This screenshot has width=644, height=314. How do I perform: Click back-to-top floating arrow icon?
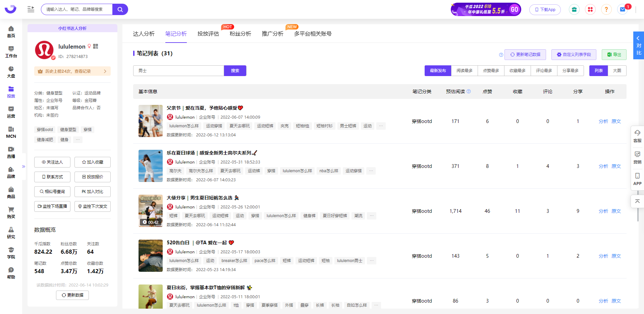point(637,201)
